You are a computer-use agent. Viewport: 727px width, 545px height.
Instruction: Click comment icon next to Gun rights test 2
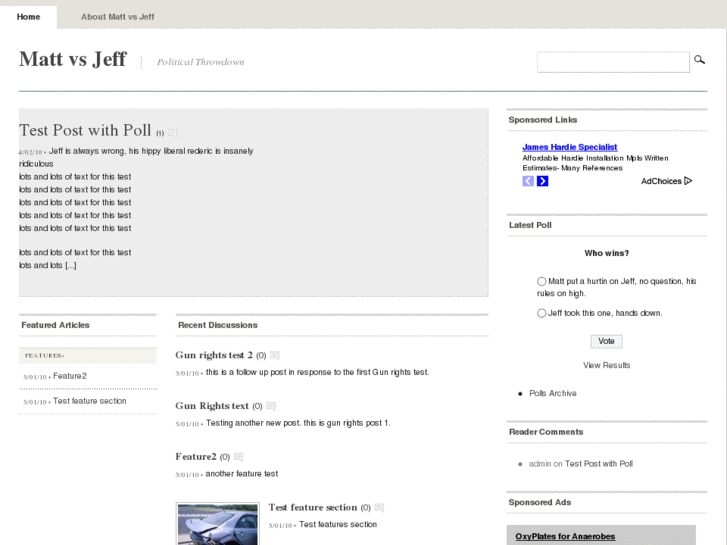pyautogui.click(x=274, y=355)
